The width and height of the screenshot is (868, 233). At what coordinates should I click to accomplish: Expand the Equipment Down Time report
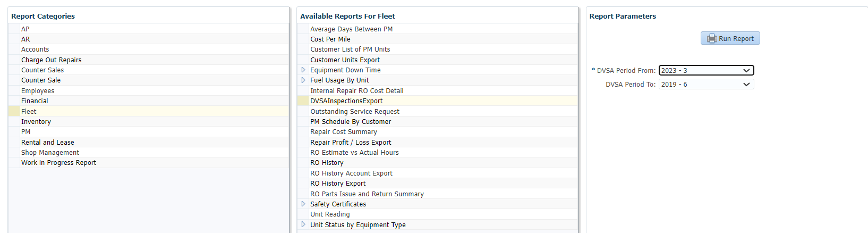click(303, 70)
